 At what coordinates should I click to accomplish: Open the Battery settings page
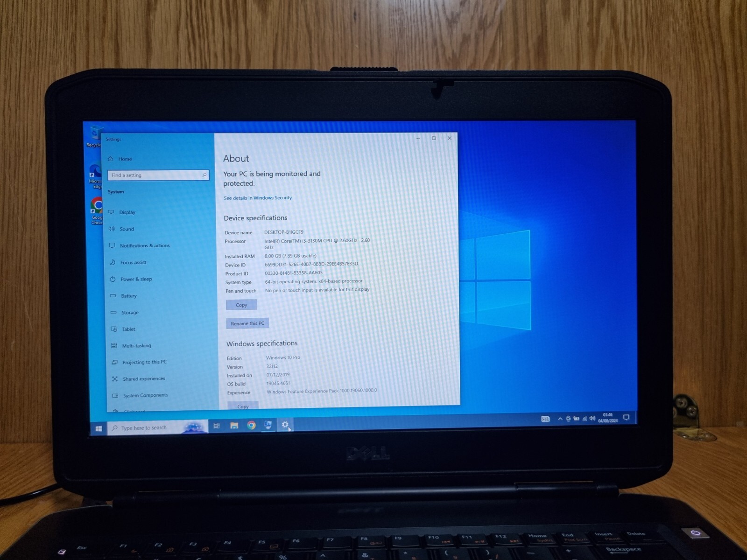pos(124,296)
